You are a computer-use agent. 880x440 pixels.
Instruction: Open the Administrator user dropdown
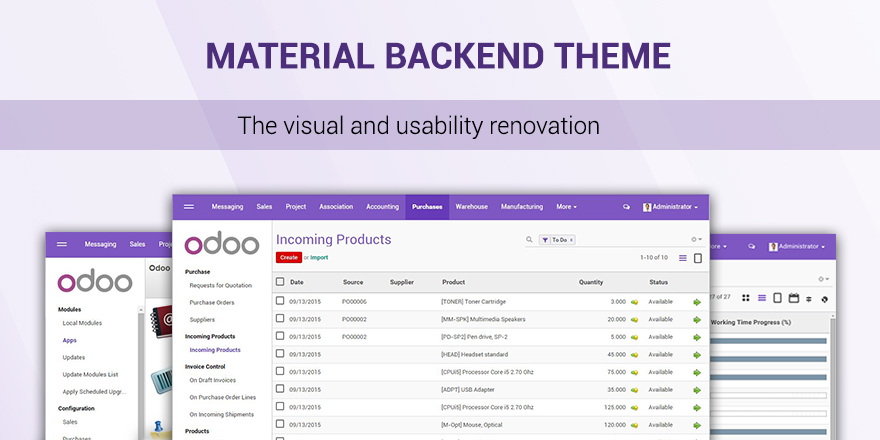[670, 207]
